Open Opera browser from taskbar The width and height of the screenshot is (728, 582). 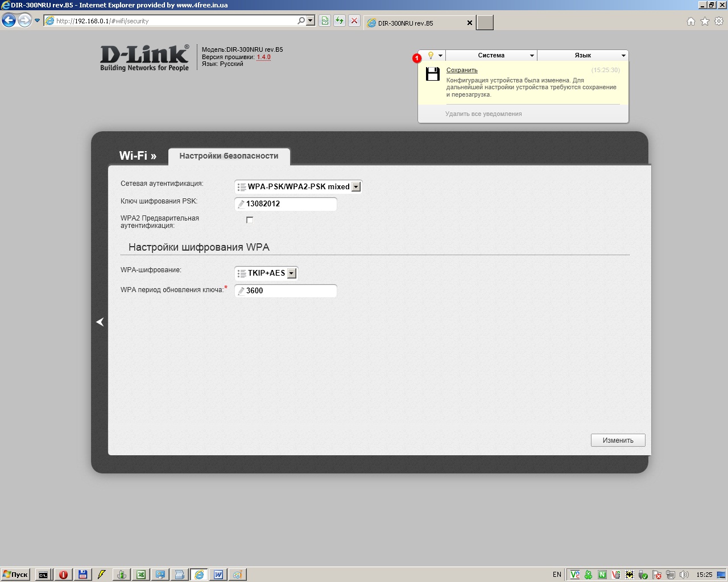pos(63,575)
